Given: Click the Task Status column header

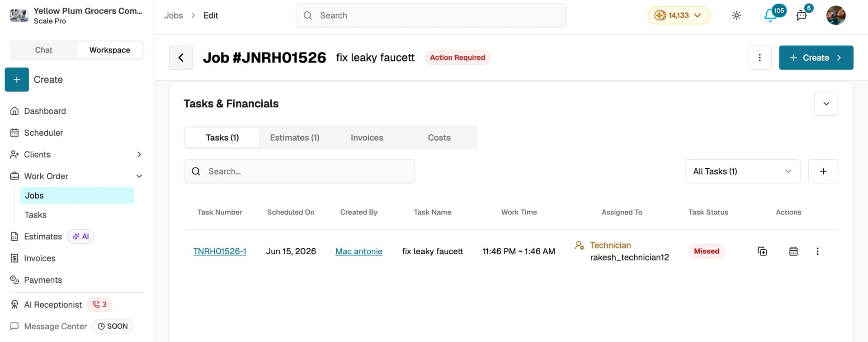Looking at the screenshot, I should coord(708,212).
